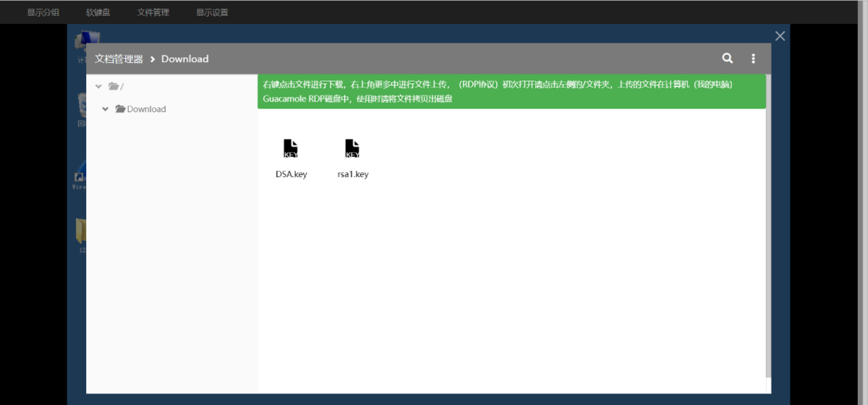868x405 pixels.
Task: Click the breadcrumb arrow separator before Download
Action: [x=153, y=59]
